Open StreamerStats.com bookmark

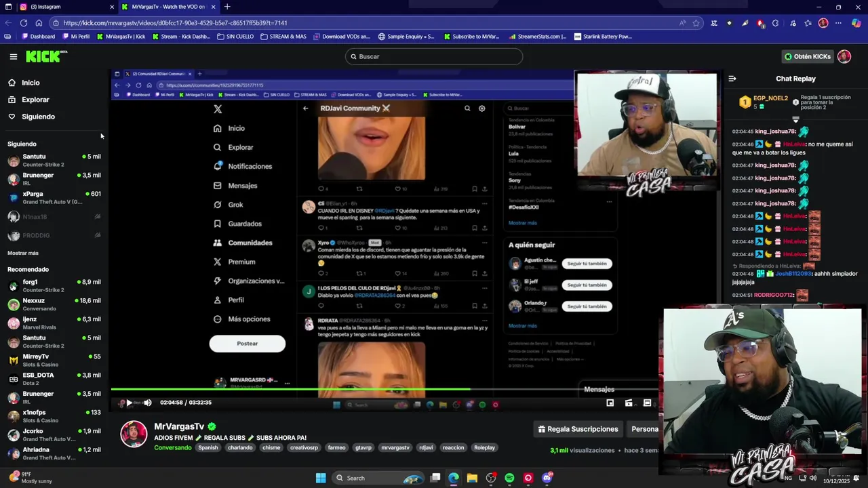[537, 37]
